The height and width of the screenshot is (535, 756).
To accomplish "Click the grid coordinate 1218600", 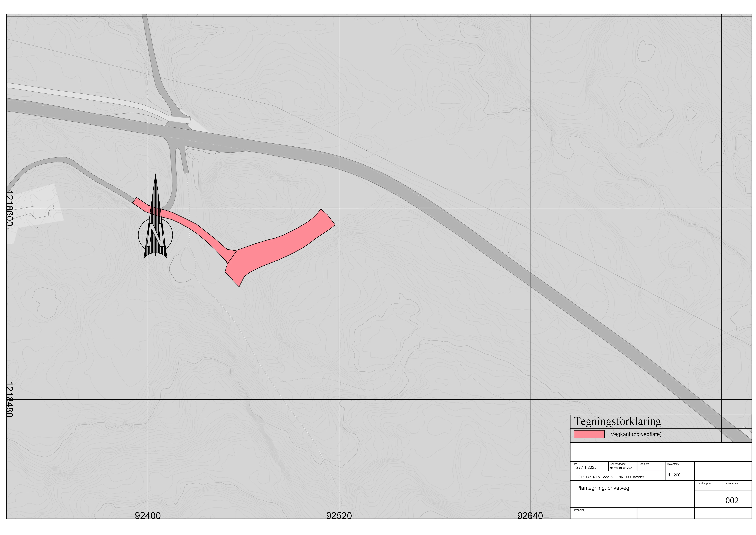I will [x=10, y=208].
